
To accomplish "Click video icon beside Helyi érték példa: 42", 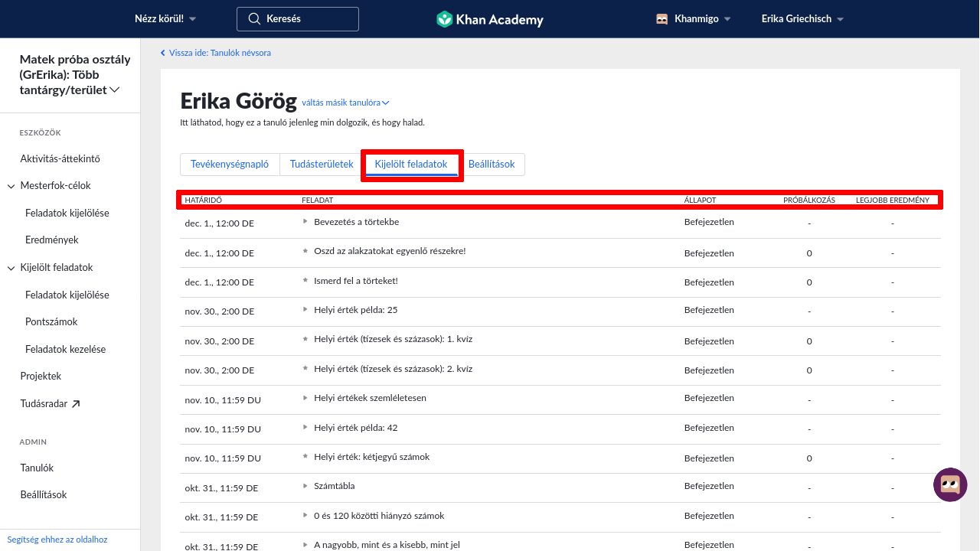I will tap(305, 428).
